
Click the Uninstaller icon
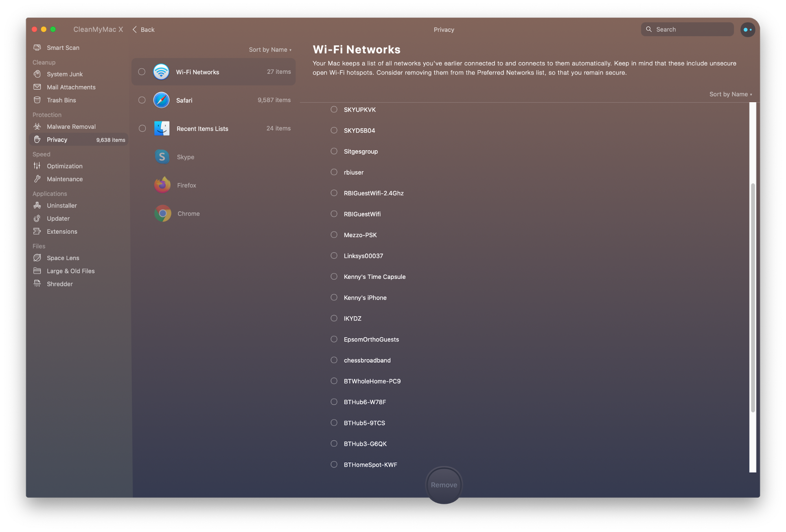[x=37, y=205]
